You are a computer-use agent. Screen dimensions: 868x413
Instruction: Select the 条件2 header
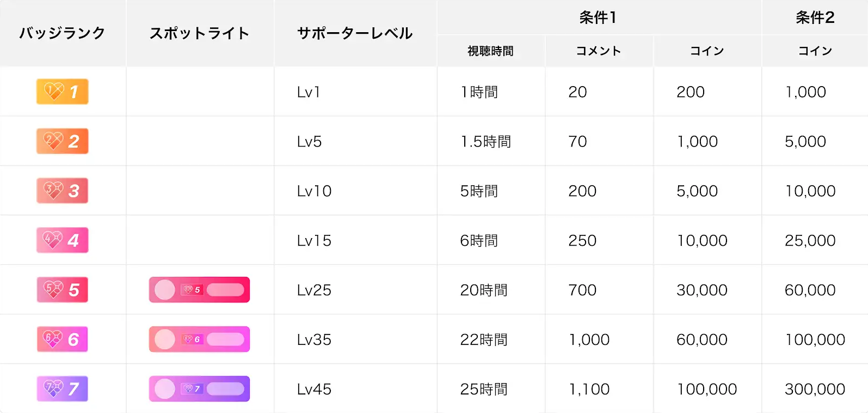(x=815, y=17)
